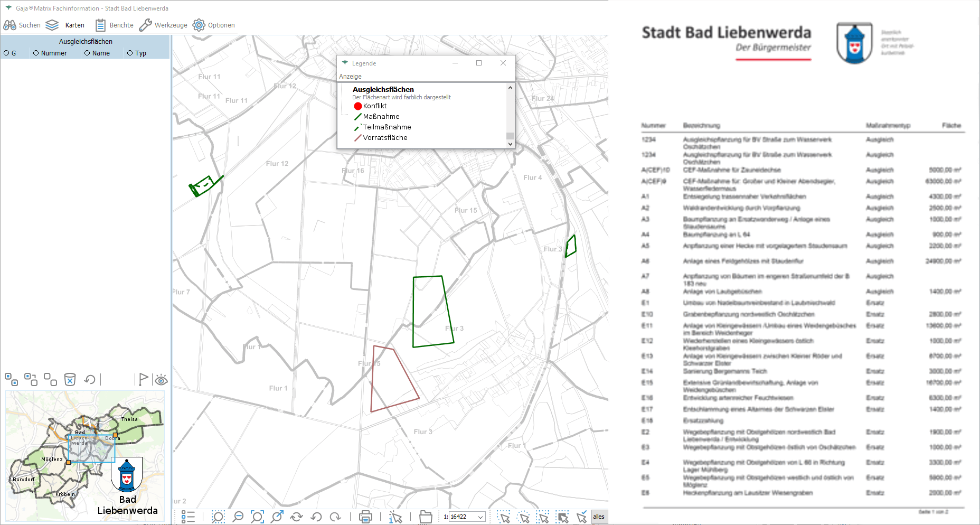Image resolution: width=980 pixels, height=525 pixels.
Task: Select the Typ radio button
Action: coord(130,53)
